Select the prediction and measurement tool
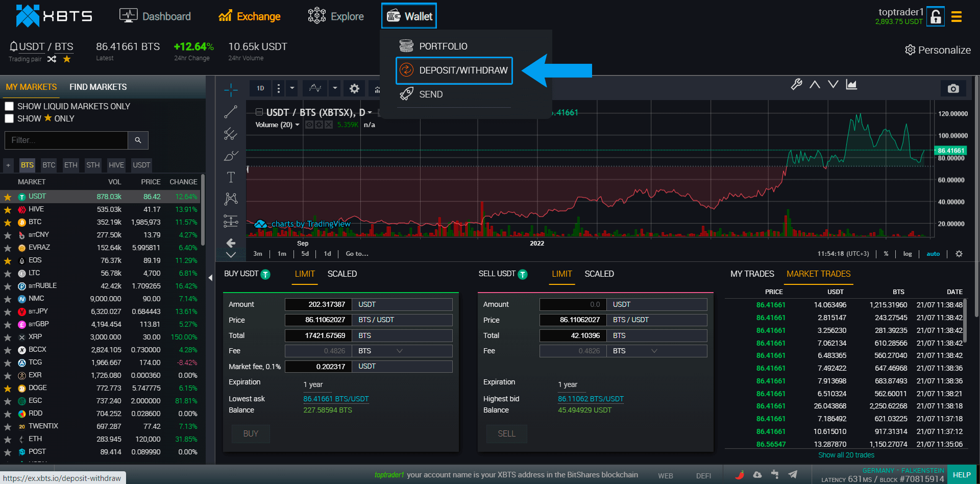Image resolution: width=980 pixels, height=484 pixels. 231,221
